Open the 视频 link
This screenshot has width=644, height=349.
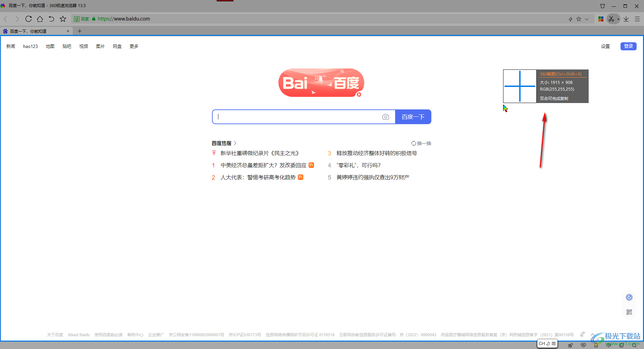84,46
